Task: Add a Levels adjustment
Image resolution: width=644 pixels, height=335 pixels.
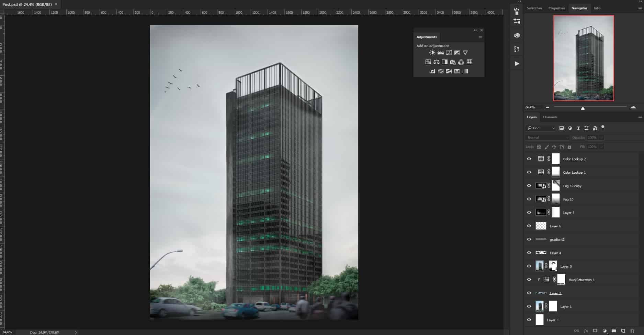Action: click(440, 52)
